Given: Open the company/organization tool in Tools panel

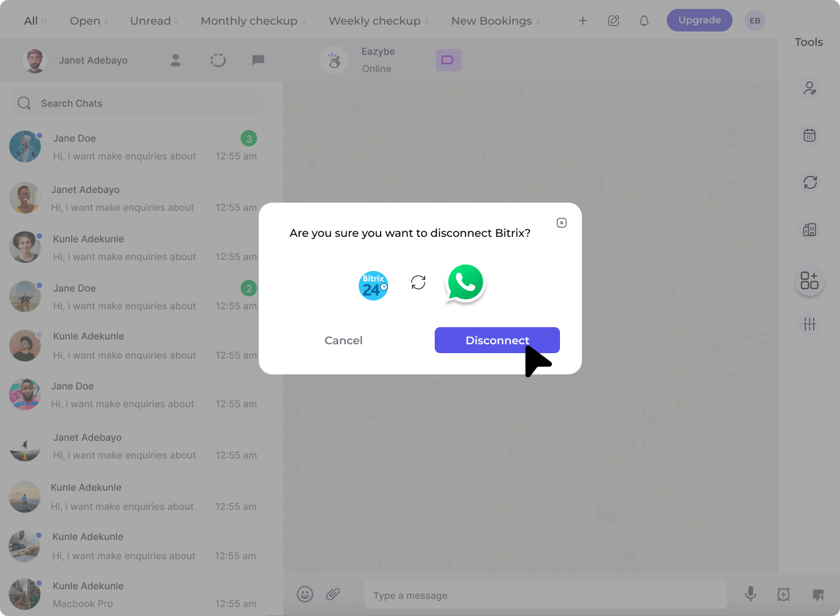Looking at the screenshot, I should pos(809,229).
